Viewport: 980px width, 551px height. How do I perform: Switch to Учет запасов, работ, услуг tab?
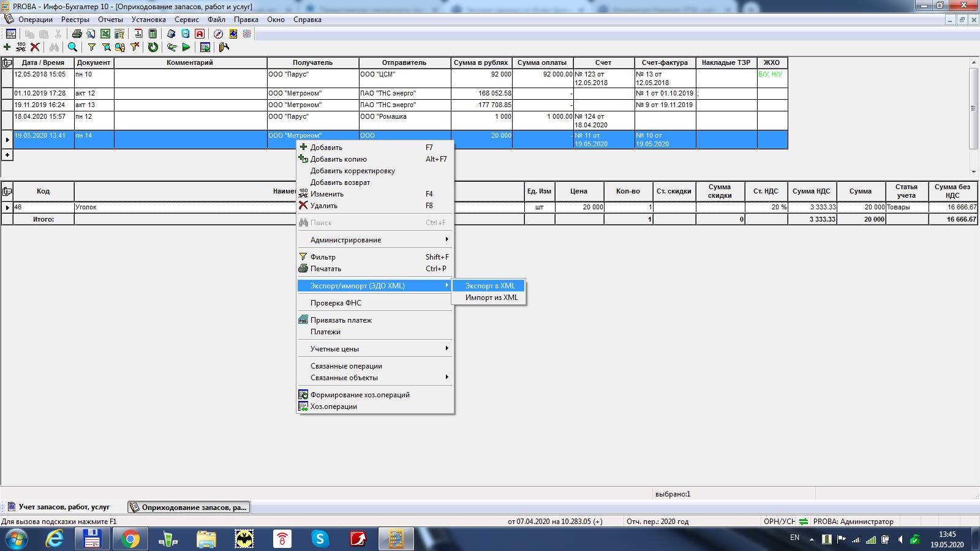59,507
